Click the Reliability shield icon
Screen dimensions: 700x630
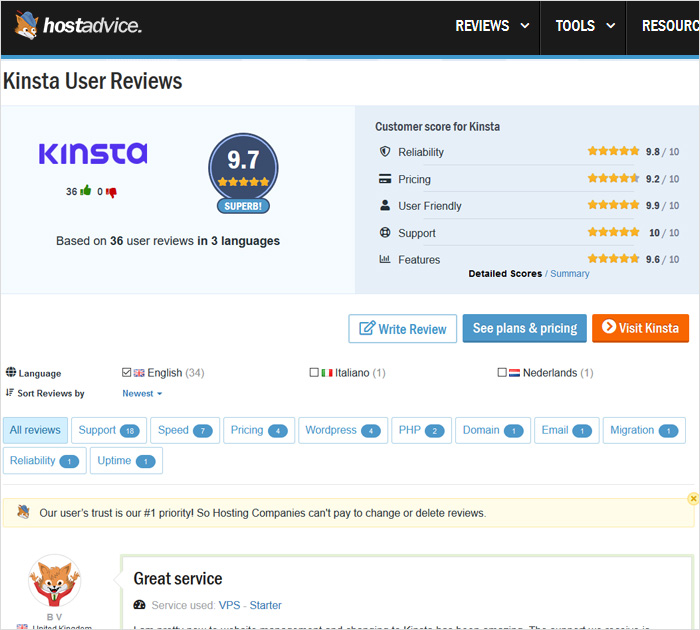(x=385, y=151)
